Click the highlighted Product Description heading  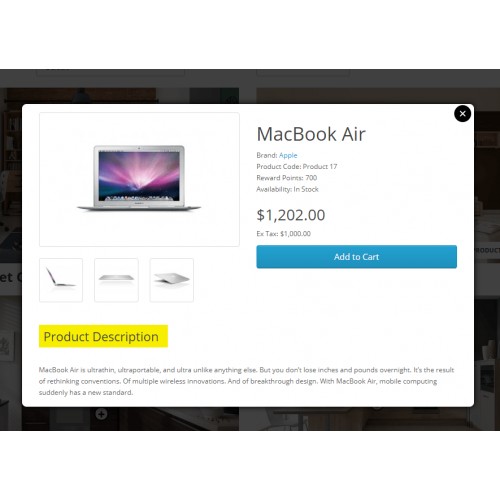click(103, 336)
